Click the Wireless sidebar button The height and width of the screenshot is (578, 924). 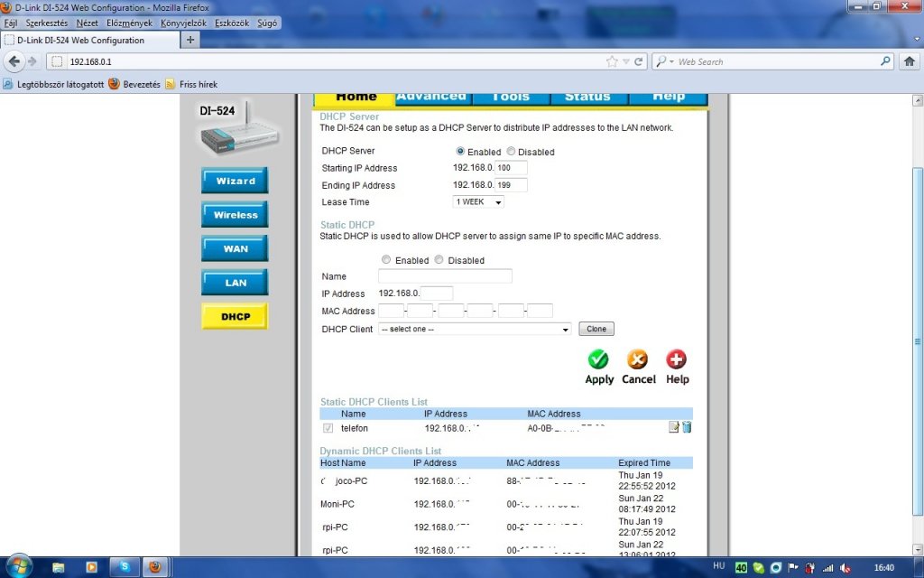(235, 214)
